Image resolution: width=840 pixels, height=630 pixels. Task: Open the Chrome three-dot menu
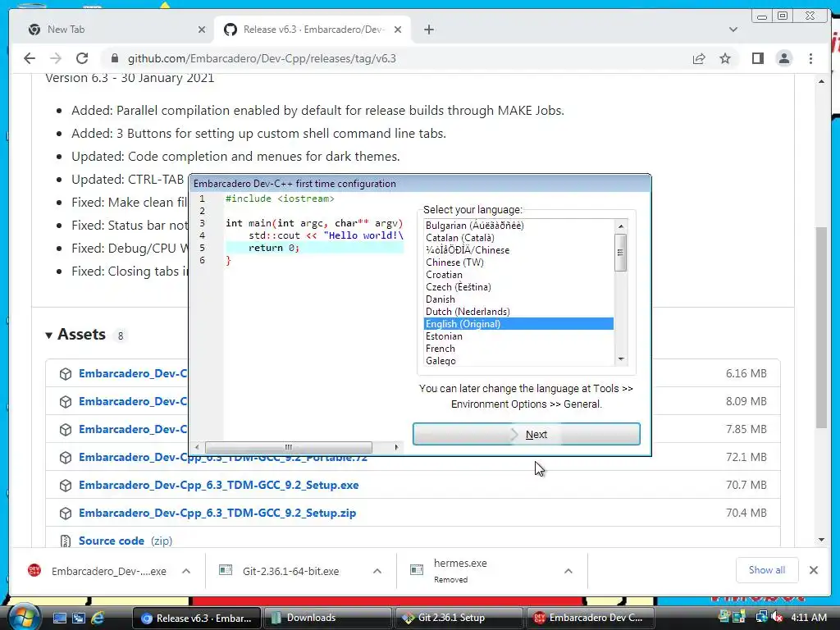point(810,58)
